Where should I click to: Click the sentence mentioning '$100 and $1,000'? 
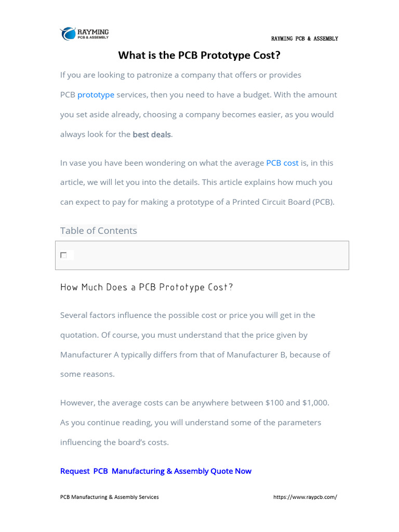195,403
